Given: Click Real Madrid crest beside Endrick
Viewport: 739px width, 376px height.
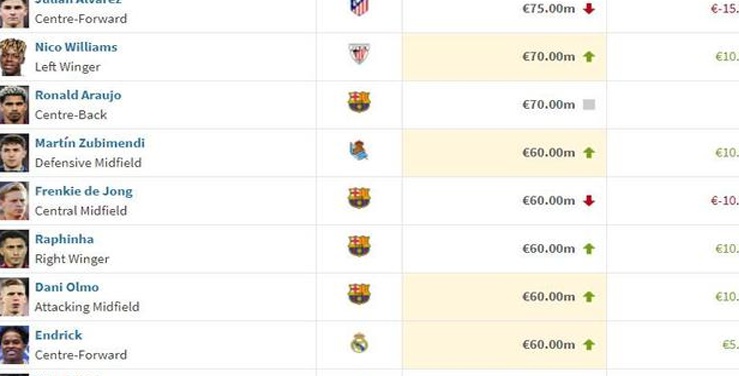Looking at the screenshot, I should 359,343.
